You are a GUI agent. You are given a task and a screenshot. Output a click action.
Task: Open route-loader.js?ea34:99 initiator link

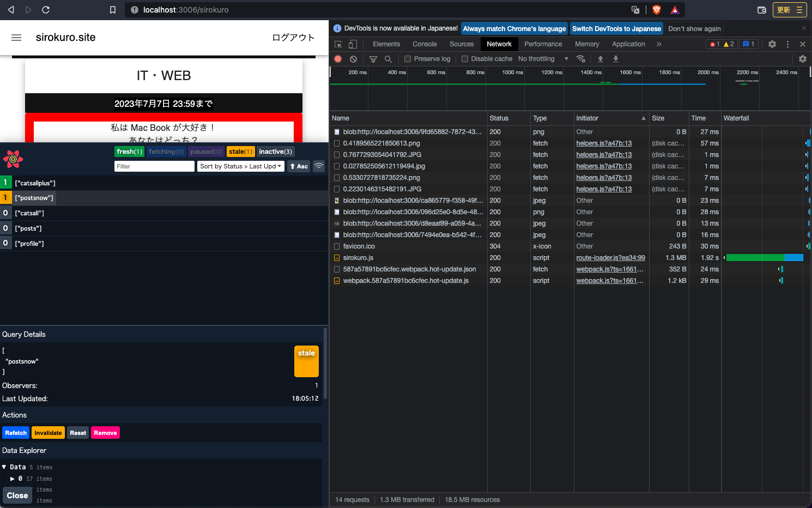[x=610, y=258]
